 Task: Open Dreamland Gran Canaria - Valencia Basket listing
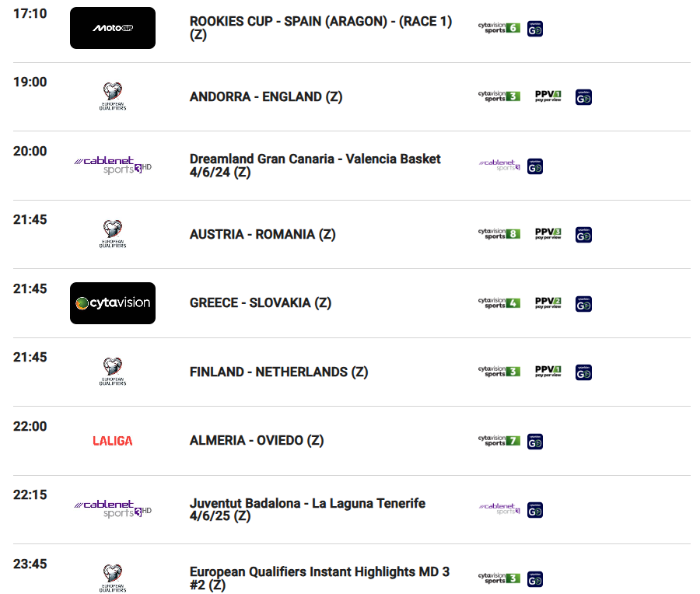pos(315,165)
